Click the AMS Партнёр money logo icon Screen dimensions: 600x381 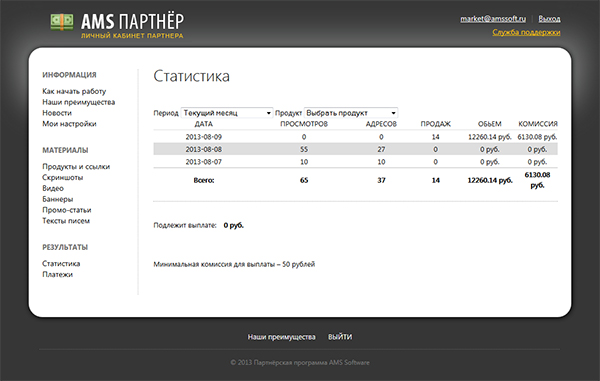tap(62, 22)
